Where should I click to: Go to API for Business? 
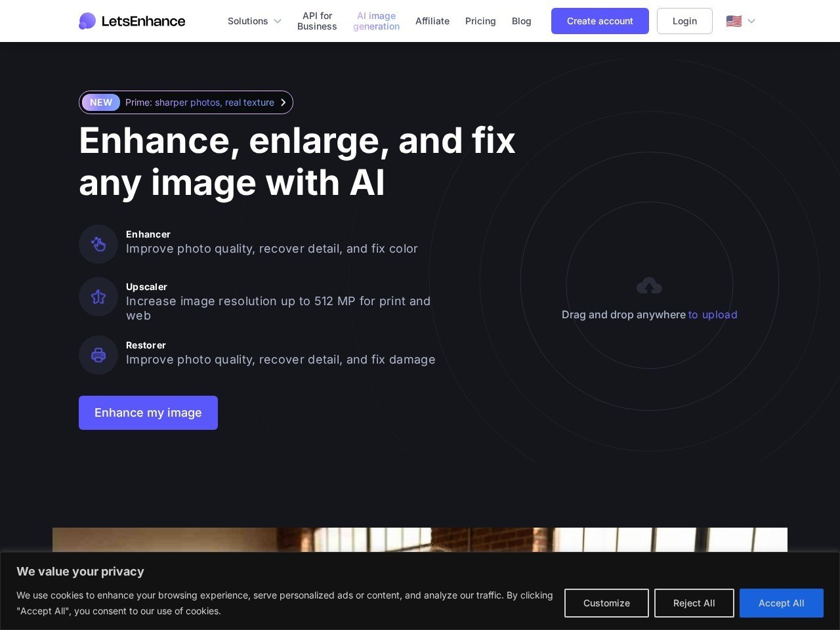tap(317, 21)
